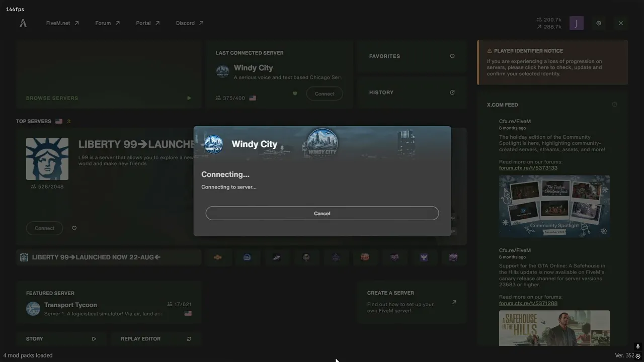The image size is (644, 362).
Task: Click the X.com Feed help icon
Action: click(x=614, y=105)
